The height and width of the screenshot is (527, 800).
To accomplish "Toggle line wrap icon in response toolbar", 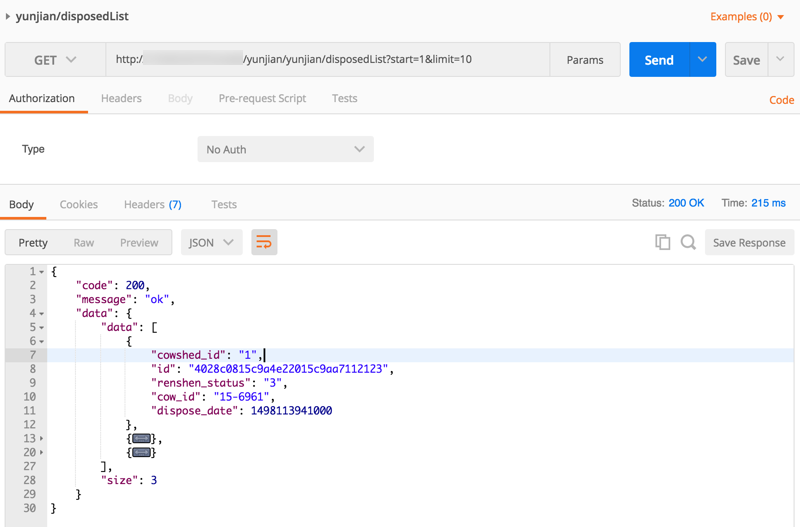I will (x=264, y=242).
